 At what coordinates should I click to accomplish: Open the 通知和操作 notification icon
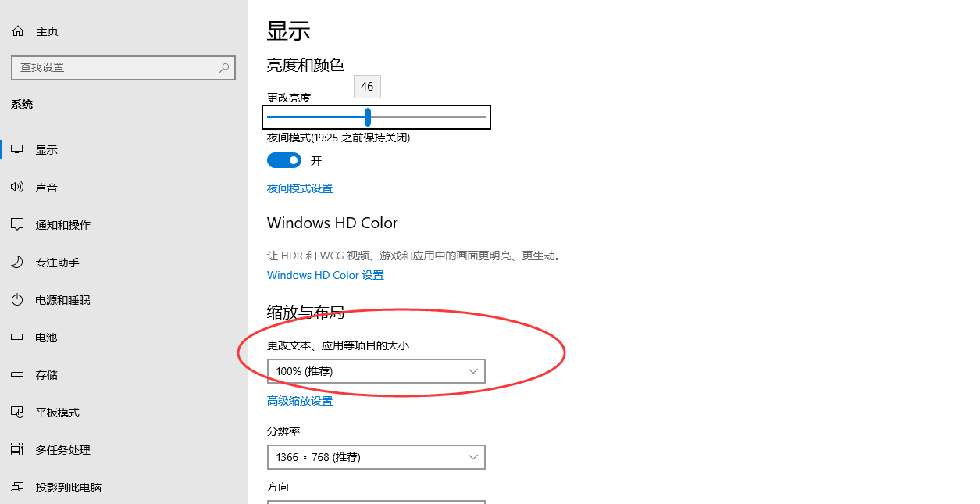click(x=17, y=224)
